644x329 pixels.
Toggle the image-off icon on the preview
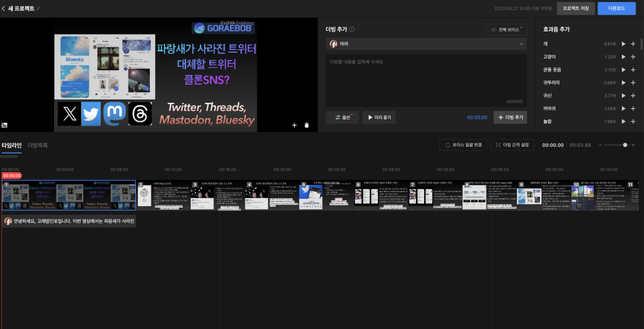click(5, 125)
